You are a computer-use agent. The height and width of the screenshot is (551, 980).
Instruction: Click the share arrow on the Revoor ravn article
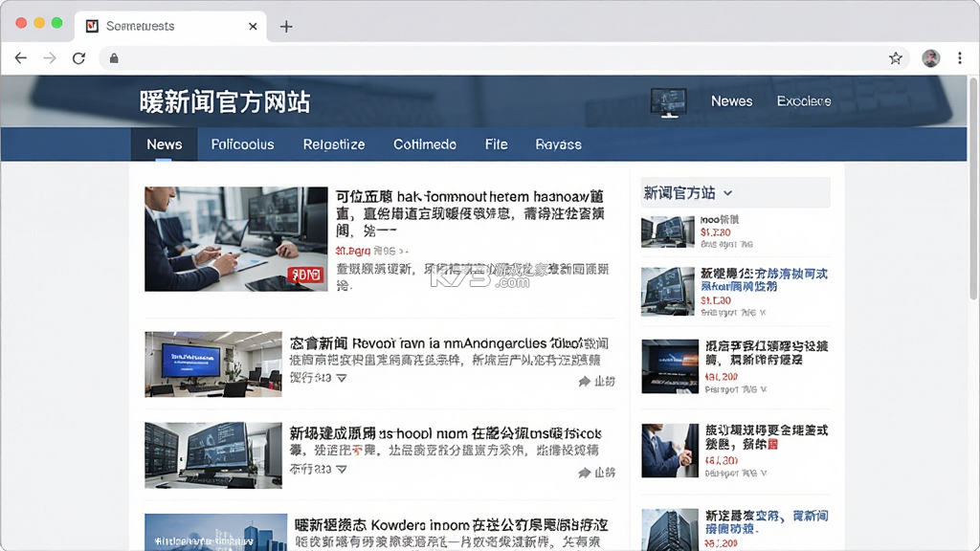point(585,381)
